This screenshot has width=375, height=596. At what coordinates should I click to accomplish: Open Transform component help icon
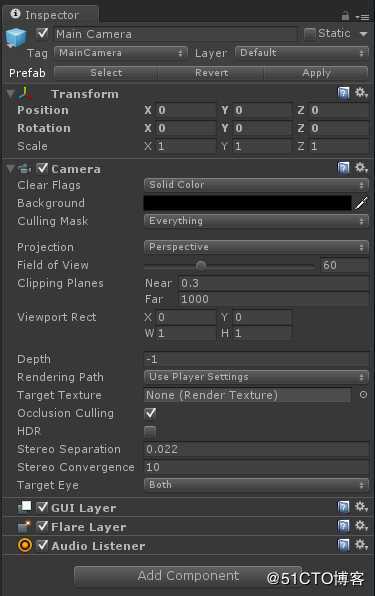(x=343, y=93)
